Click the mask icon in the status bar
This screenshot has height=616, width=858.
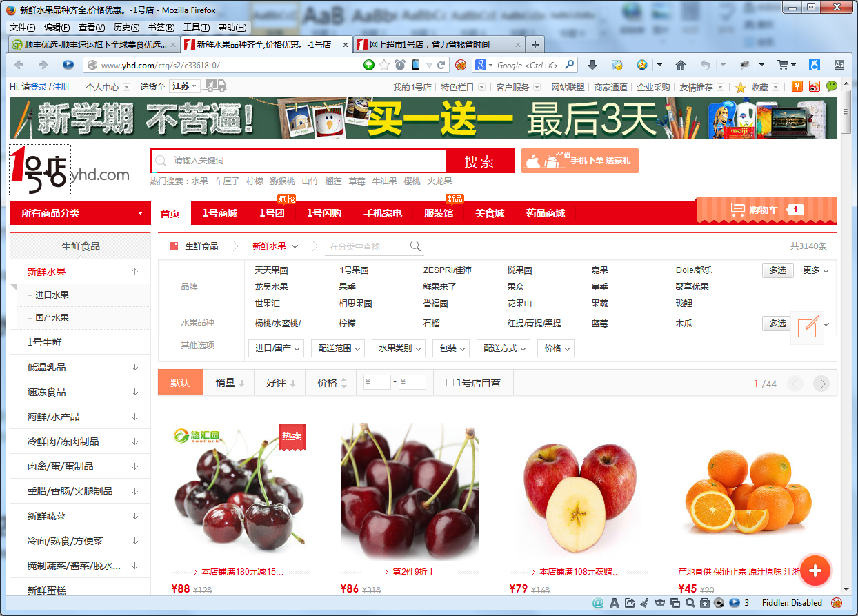pos(660,603)
